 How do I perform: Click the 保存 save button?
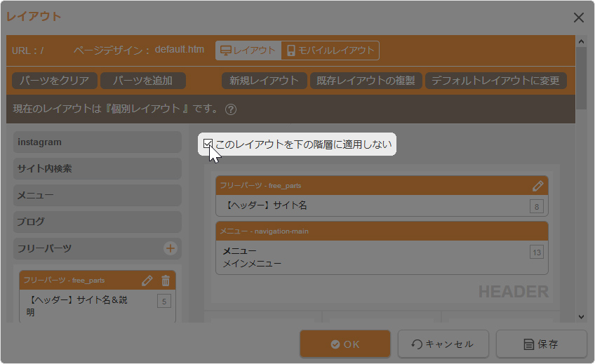point(541,344)
